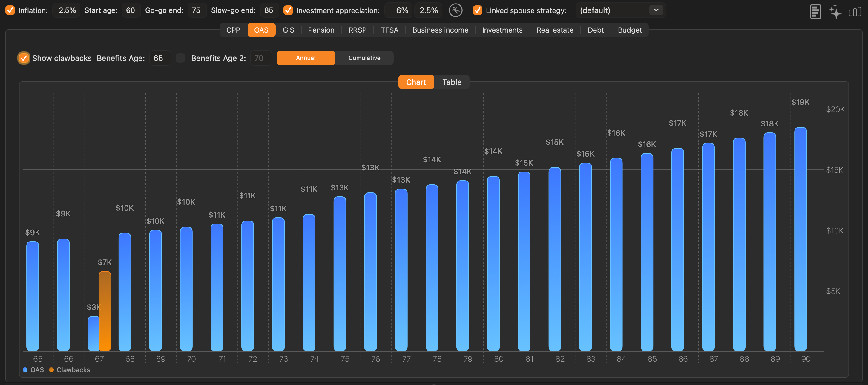Screen dimensions: 868x385
Task: Uncheck the Linked spouse strategy checkbox
Action: coord(478,10)
